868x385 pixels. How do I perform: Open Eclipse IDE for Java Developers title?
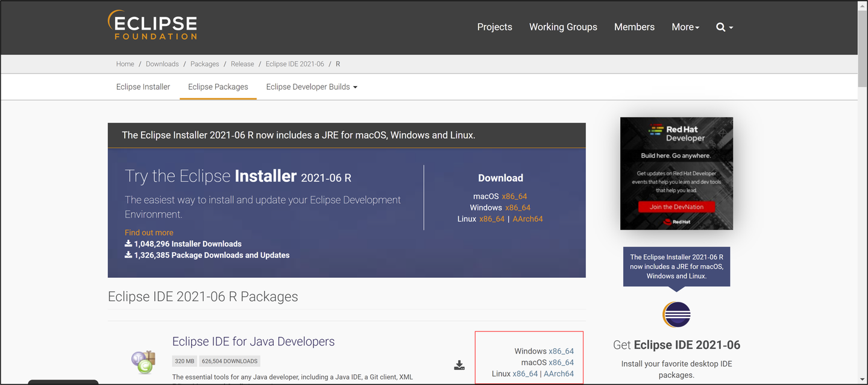tap(253, 342)
